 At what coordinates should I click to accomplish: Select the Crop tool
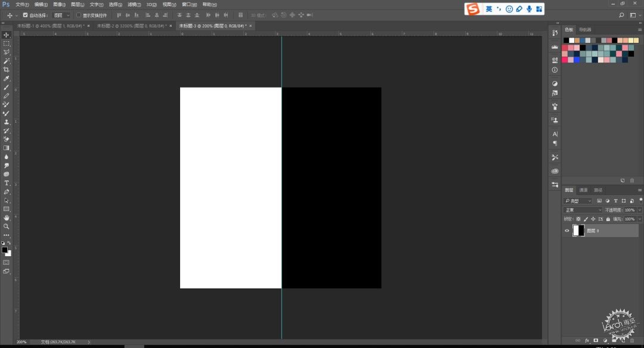click(6, 69)
